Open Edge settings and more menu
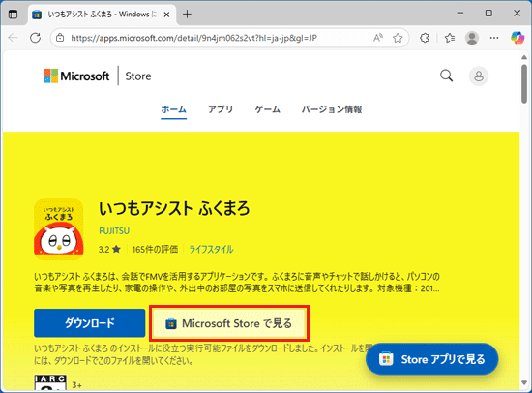Screen dimensions: 532x393 (x=494, y=38)
